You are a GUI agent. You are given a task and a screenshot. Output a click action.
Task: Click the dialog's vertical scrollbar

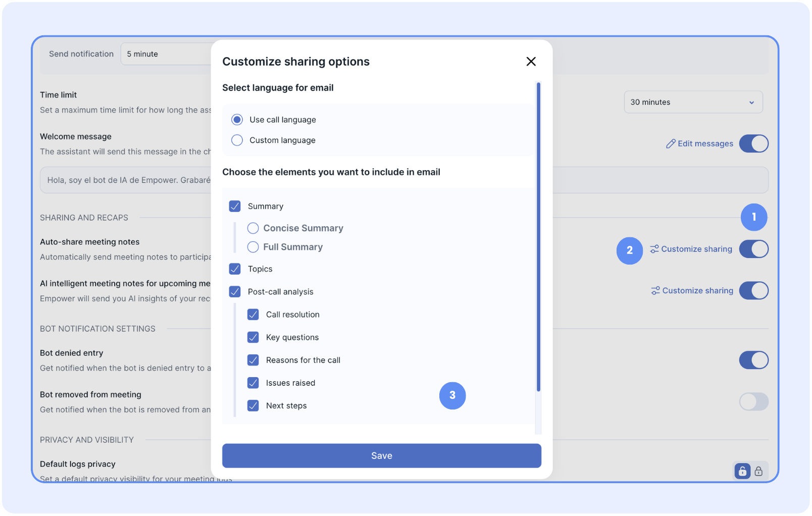point(538,237)
